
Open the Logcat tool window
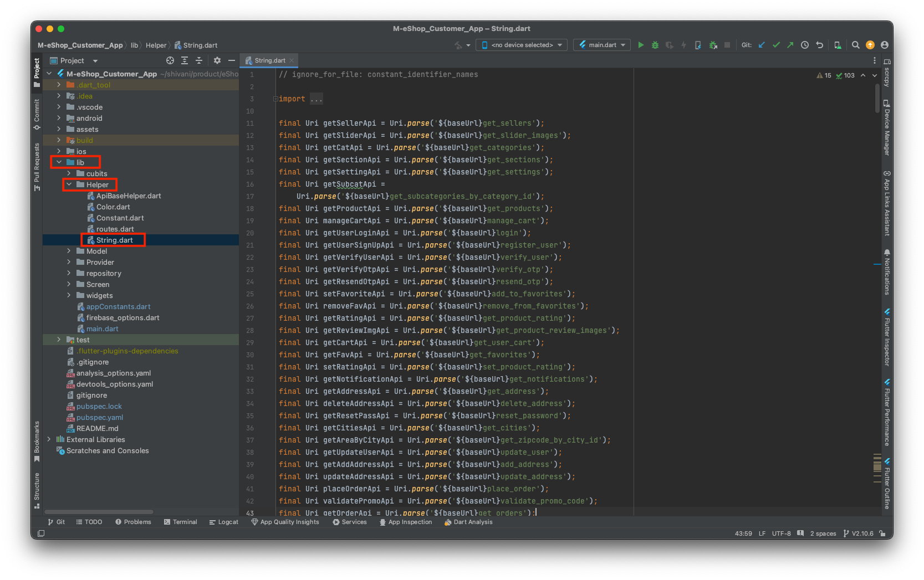224,522
